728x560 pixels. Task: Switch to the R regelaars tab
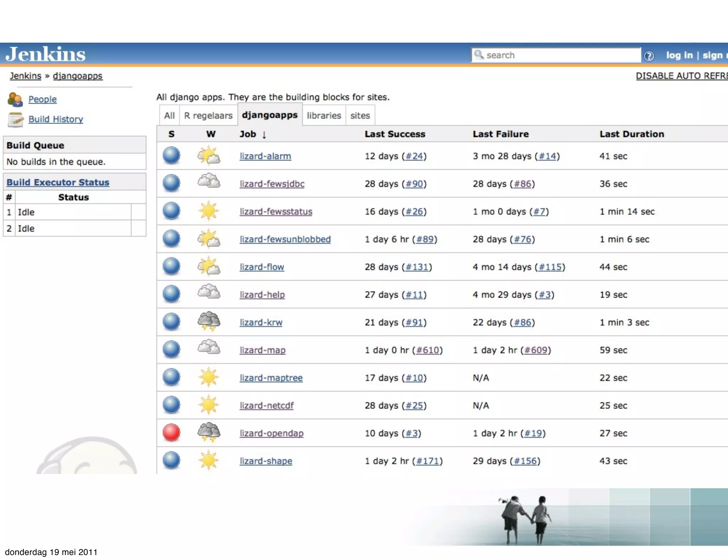(x=208, y=115)
